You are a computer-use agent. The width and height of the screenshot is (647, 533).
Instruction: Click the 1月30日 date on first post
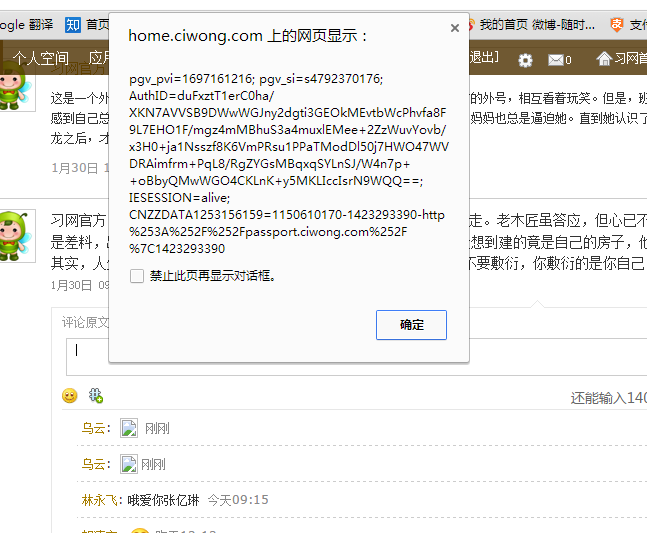[x=75, y=168]
